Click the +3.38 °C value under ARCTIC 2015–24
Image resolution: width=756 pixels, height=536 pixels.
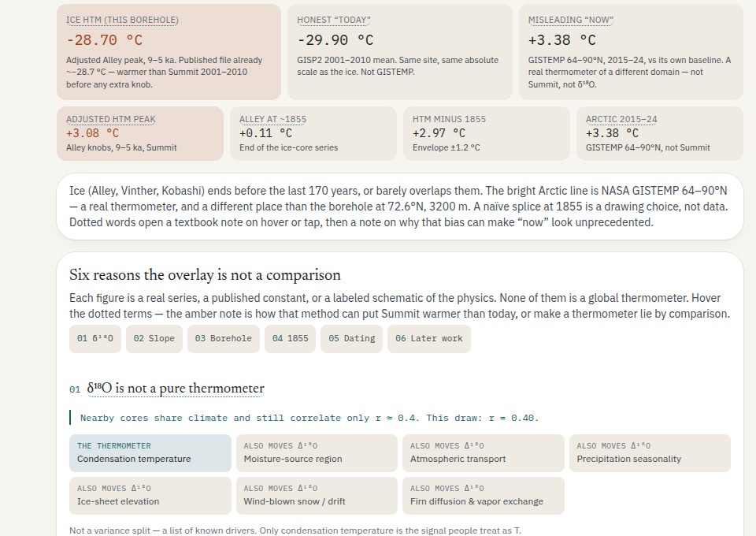tap(612, 133)
